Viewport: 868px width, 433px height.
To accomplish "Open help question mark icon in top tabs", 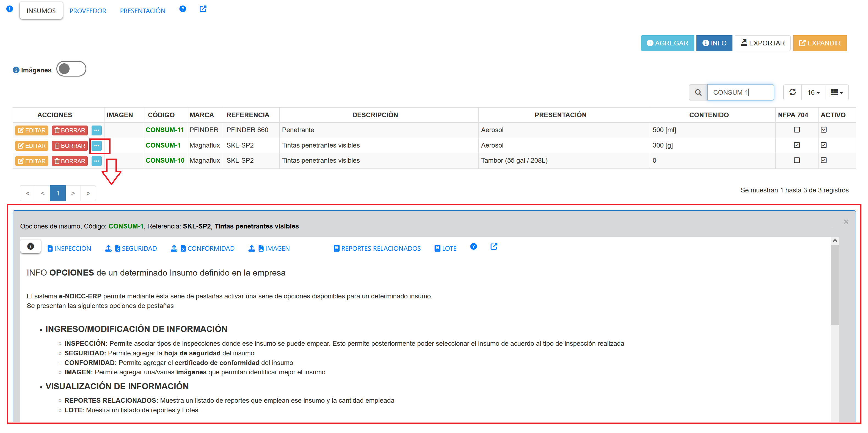I will pos(183,9).
